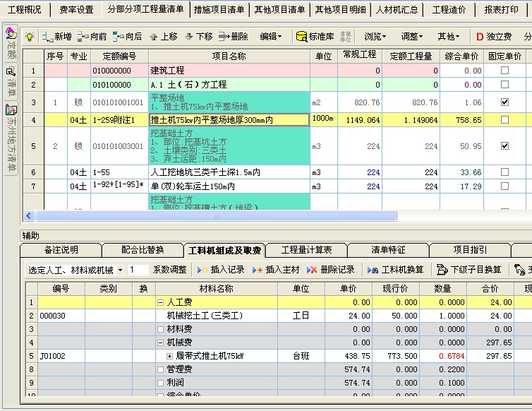
Task: Check 固定单价 for 推土机75kw内平整场地 row
Action: (x=504, y=119)
